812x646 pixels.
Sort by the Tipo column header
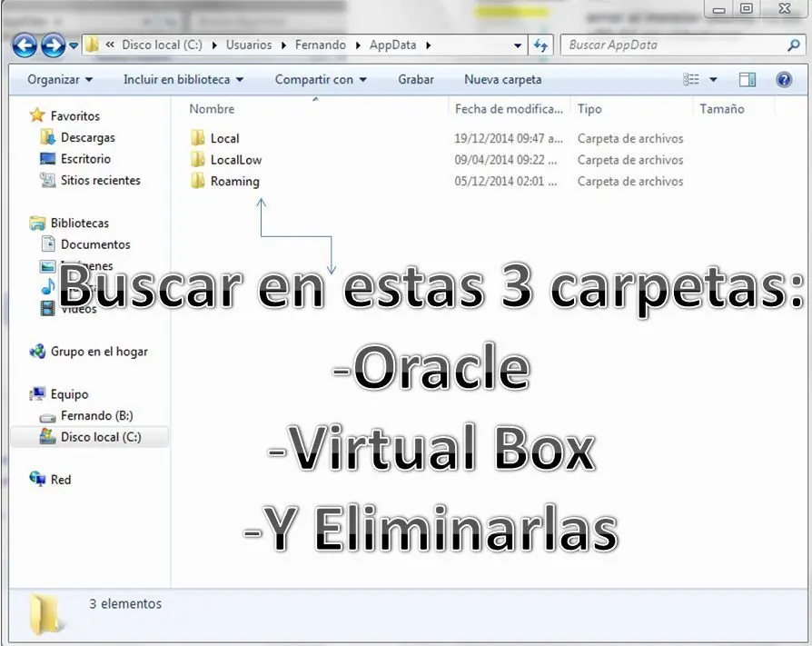[x=589, y=109]
